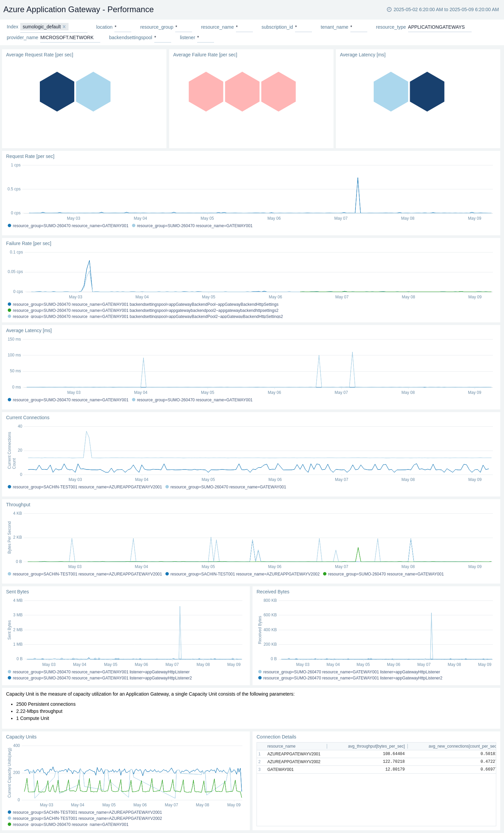The image size is (504, 833).
Task: Edit provider_name MICROSOFT.NETWORK field
Action: pos(70,37)
